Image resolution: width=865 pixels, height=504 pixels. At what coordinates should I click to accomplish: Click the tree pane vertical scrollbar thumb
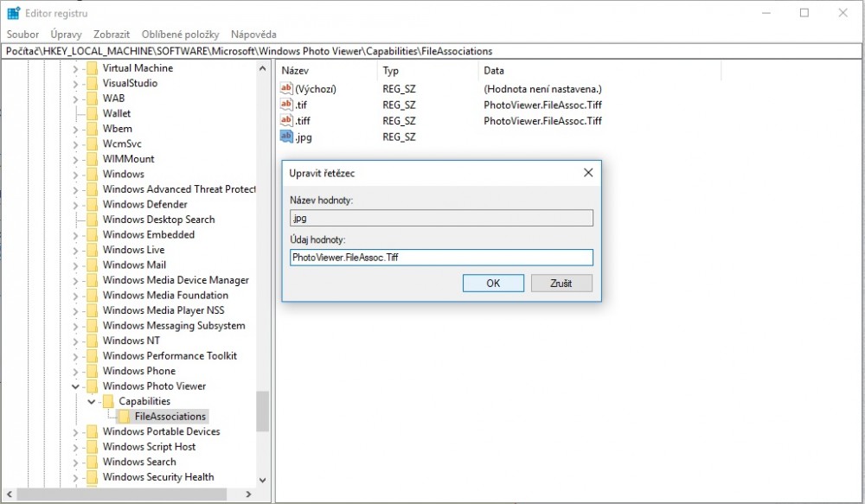pyautogui.click(x=262, y=411)
